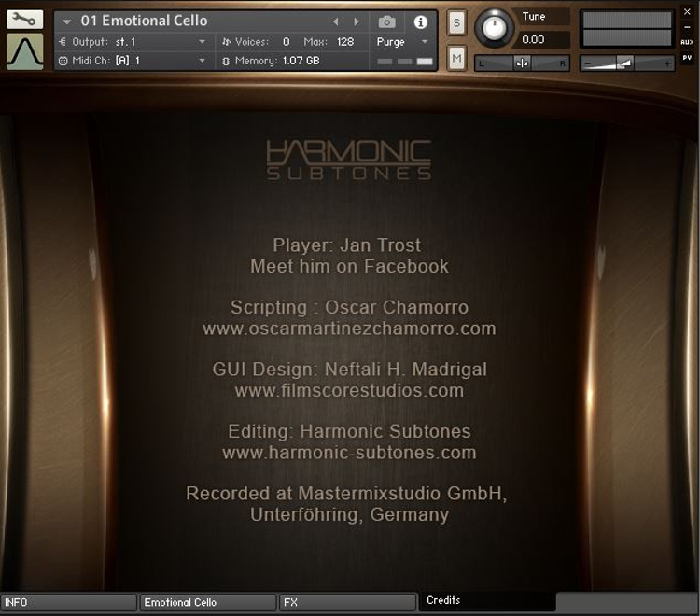
Task: Toggle the PV button
Action: point(687,58)
